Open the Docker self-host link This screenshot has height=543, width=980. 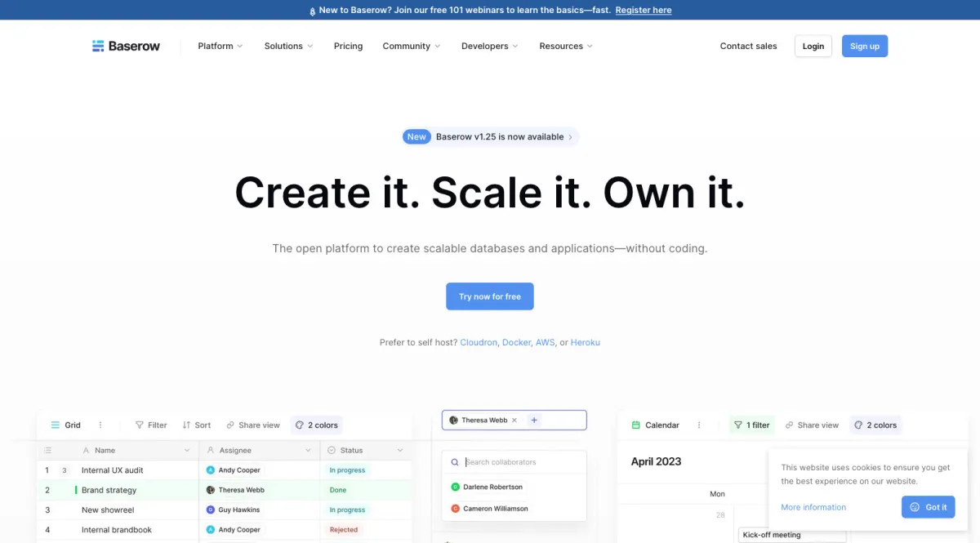pos(516,342)
